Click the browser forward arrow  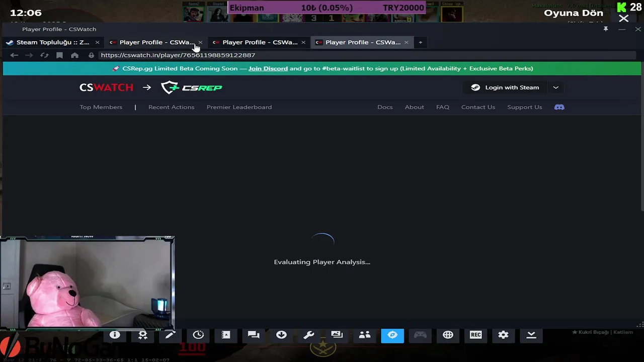(x=29, y=55)
